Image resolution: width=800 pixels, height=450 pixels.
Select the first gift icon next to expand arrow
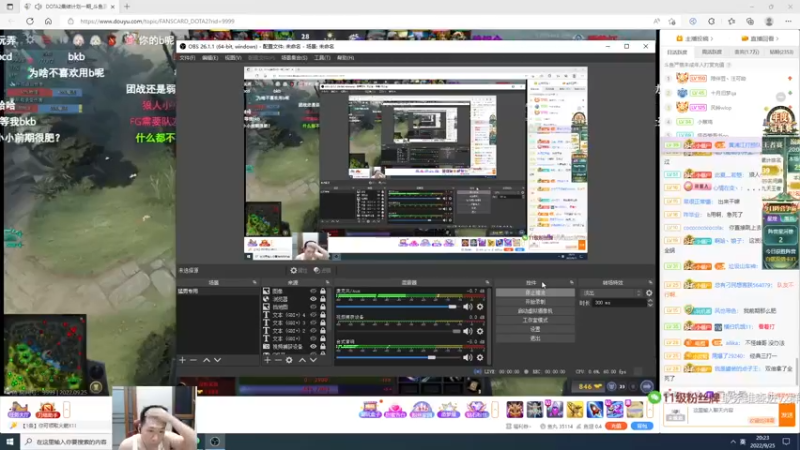tap(515, 409)
